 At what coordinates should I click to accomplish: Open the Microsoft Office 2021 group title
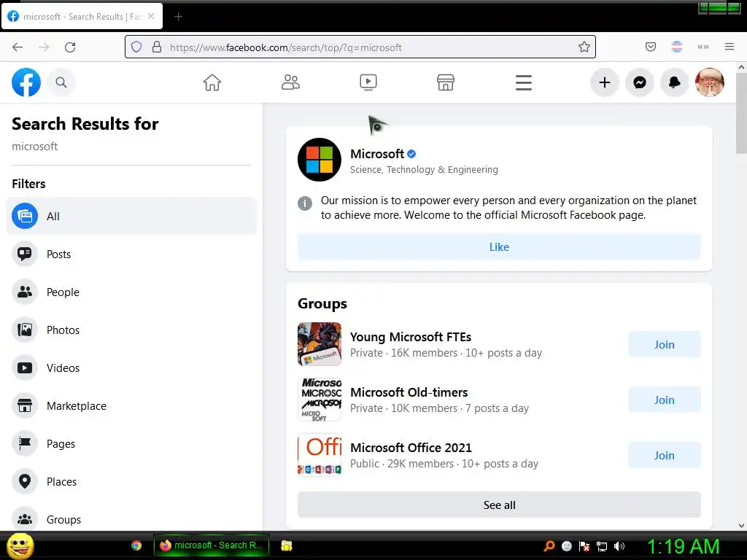click(411, 448)
